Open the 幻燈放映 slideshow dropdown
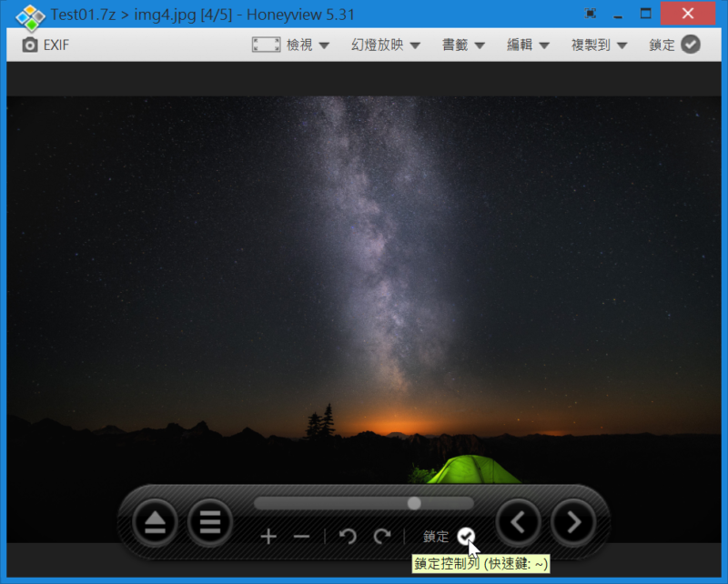This screenshot has height=584, width=728. [x=385, y=45]
